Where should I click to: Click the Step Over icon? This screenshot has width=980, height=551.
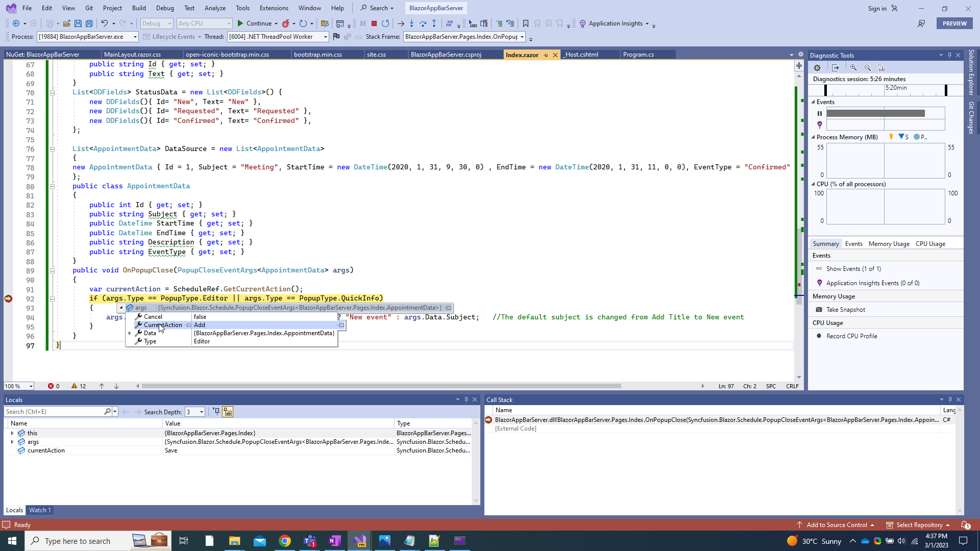(x=423, y=23)
